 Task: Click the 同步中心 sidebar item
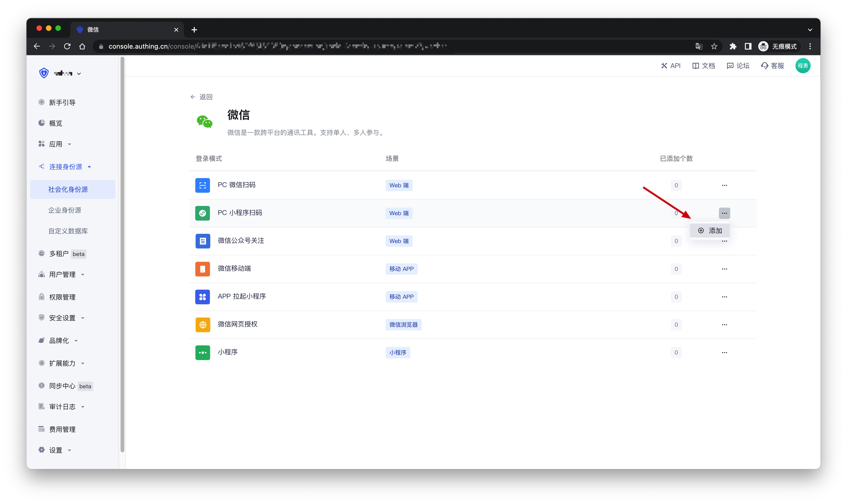tap(62, 386)
